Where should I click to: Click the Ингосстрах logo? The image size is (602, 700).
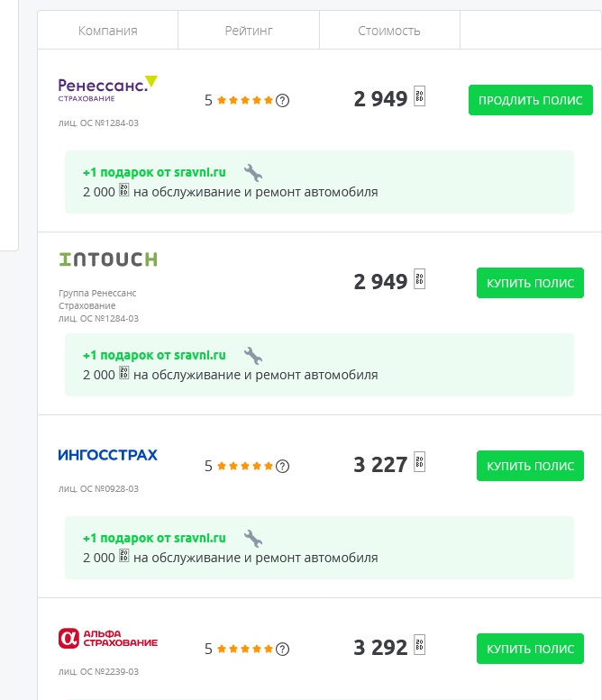tap(107, 455)
